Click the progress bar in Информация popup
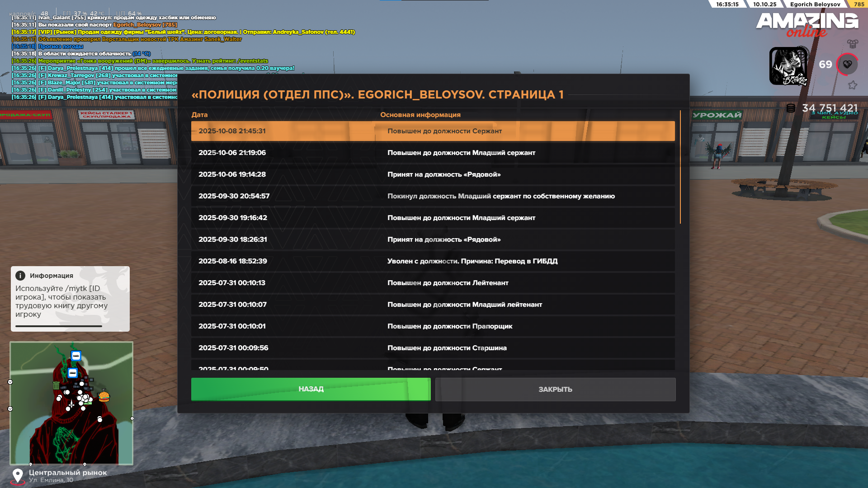Screen dimensions: 868x488 click(59, 326)
